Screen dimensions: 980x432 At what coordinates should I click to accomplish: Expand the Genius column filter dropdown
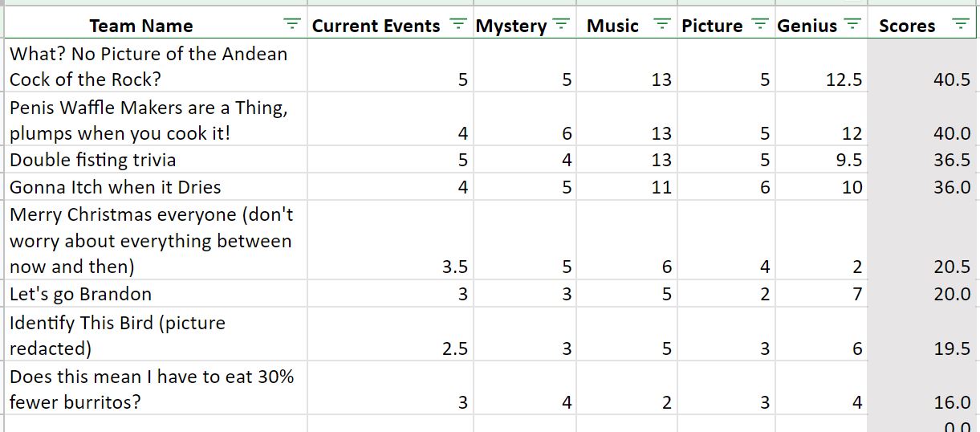[853, 25]
